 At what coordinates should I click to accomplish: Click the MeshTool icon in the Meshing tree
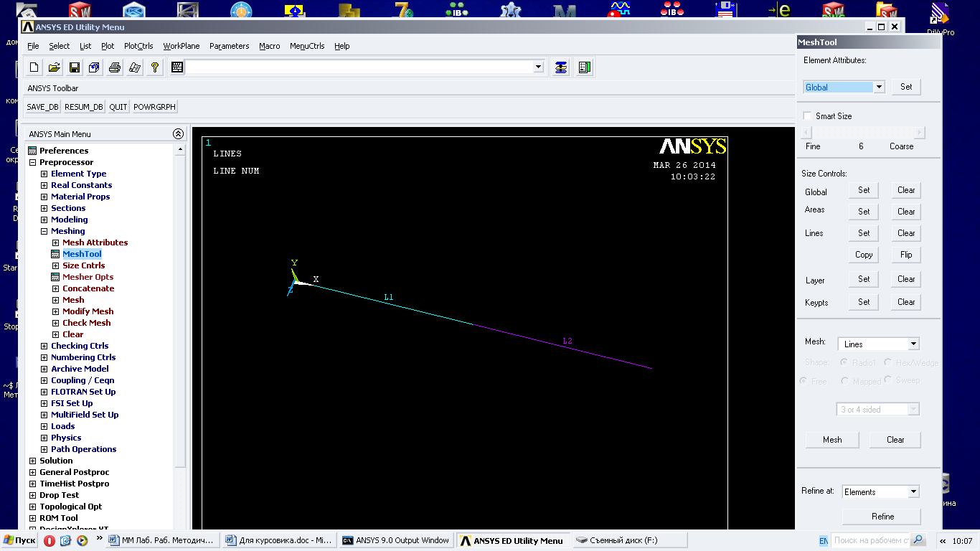tap(55, 254)
